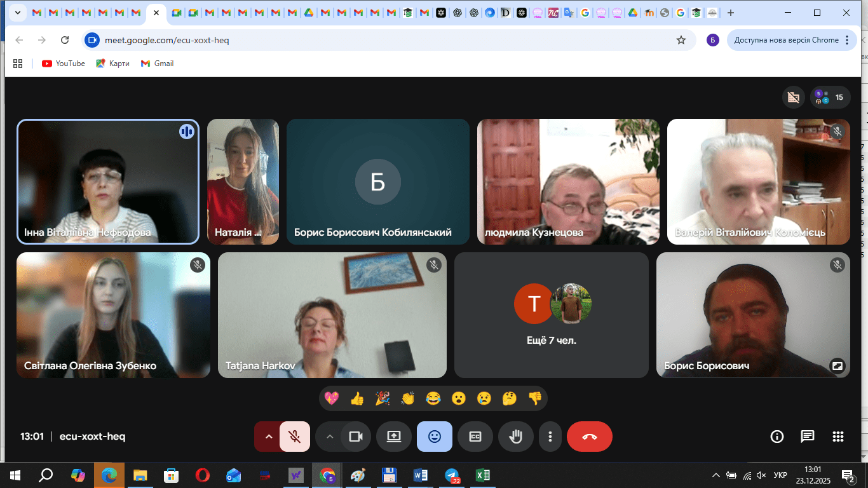Open the meeting details info icon
This screenshot has height=488, width=868.
tap(776, 437)
